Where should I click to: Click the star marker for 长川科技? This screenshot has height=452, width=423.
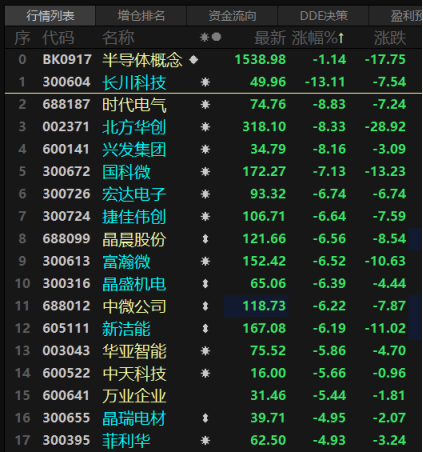205,82
